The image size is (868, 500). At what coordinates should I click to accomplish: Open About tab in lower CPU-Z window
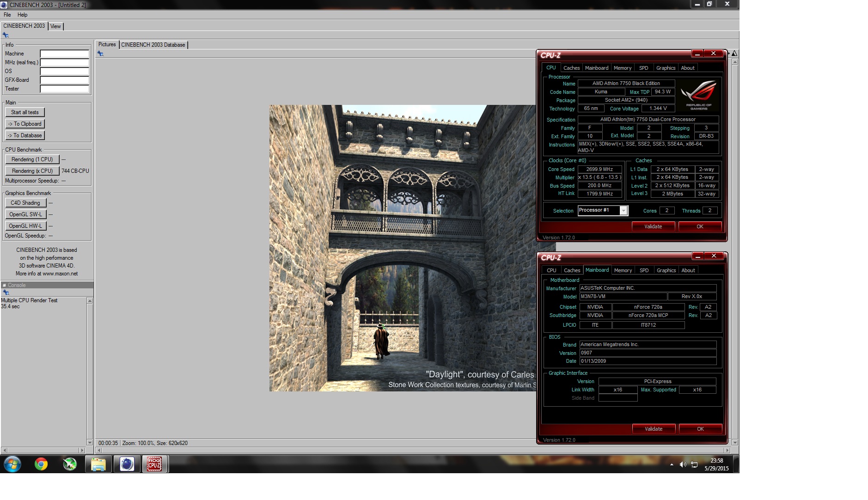(x=688, y=270)
